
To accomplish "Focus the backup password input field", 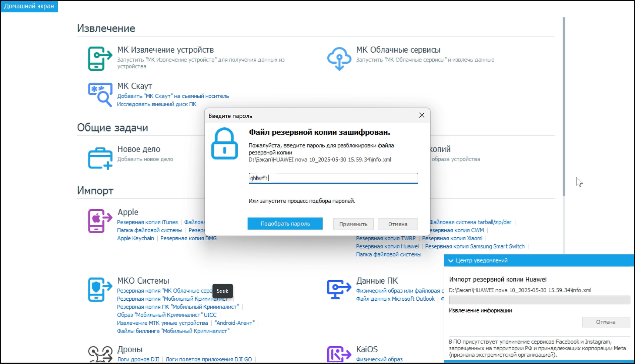I will coord(333,178).
